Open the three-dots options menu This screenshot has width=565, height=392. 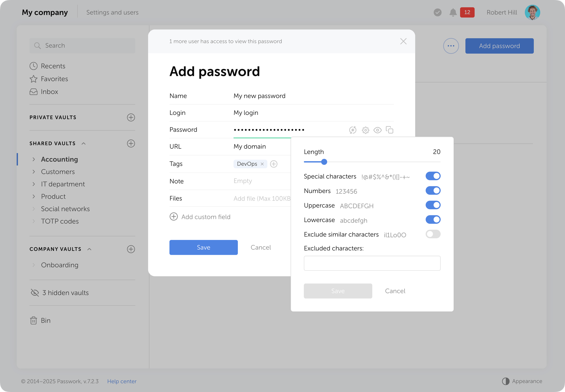pos(451,46)
